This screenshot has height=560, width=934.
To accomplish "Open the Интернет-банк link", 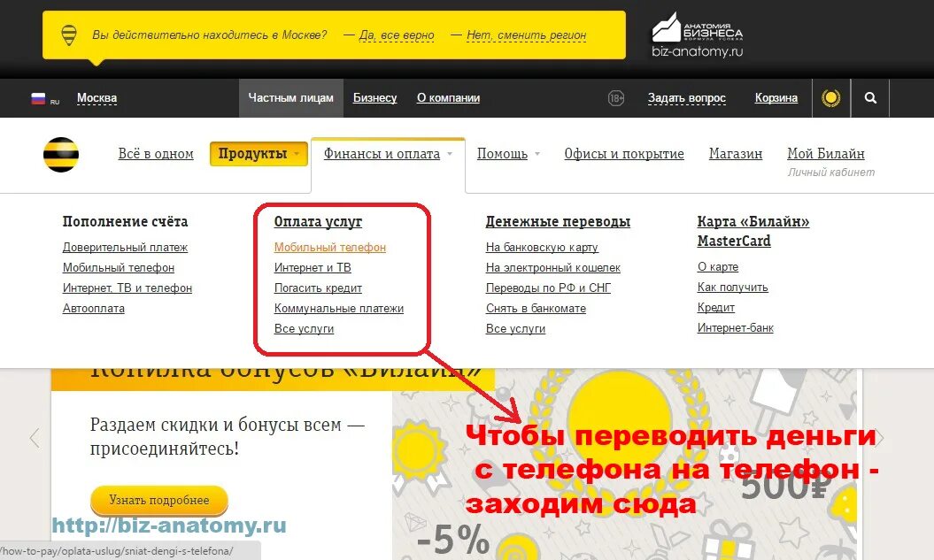I will (x=735, y=328).
